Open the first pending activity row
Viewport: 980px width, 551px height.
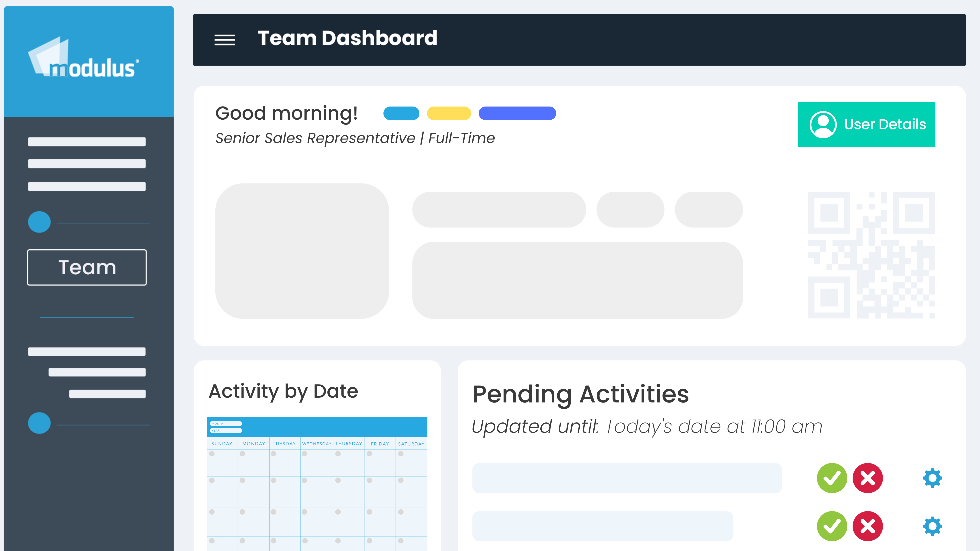coord(627,478)
